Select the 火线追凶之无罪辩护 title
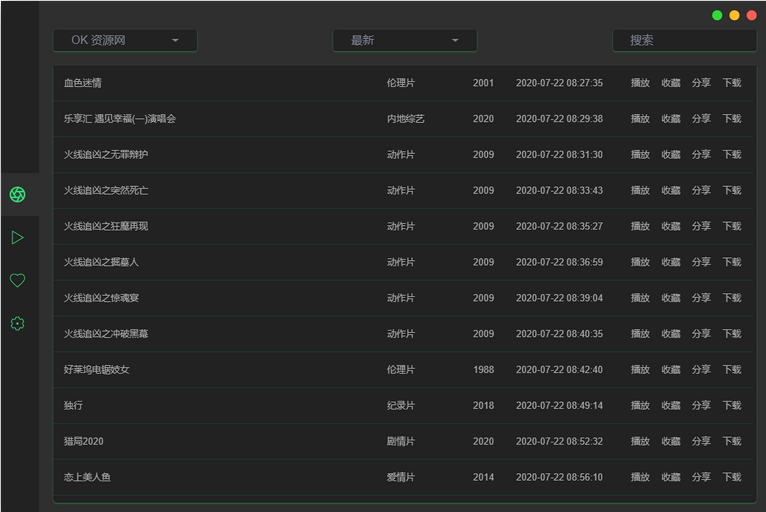766x512 pixels. pos(106,154)
